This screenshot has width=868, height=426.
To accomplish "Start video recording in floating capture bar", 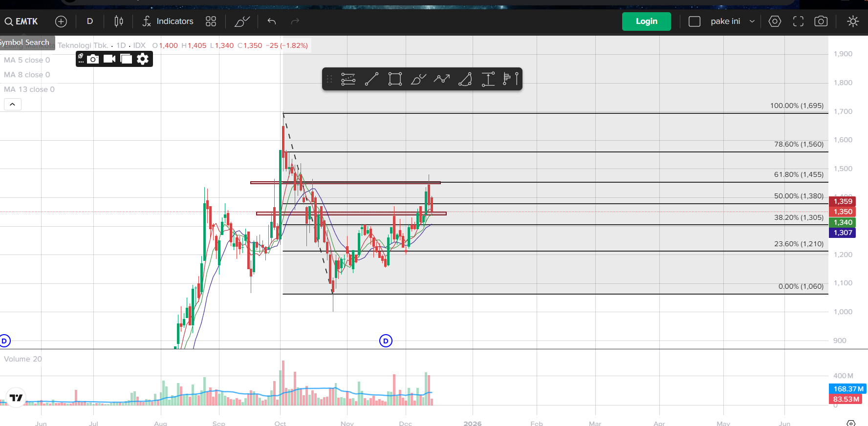I will [109, 59].
